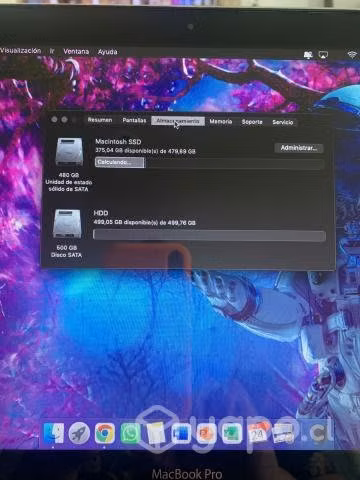This screenshot has width=360, height=480.
Task: Click the 'Disco SATA' label
Action: click(x=66, y=255)
